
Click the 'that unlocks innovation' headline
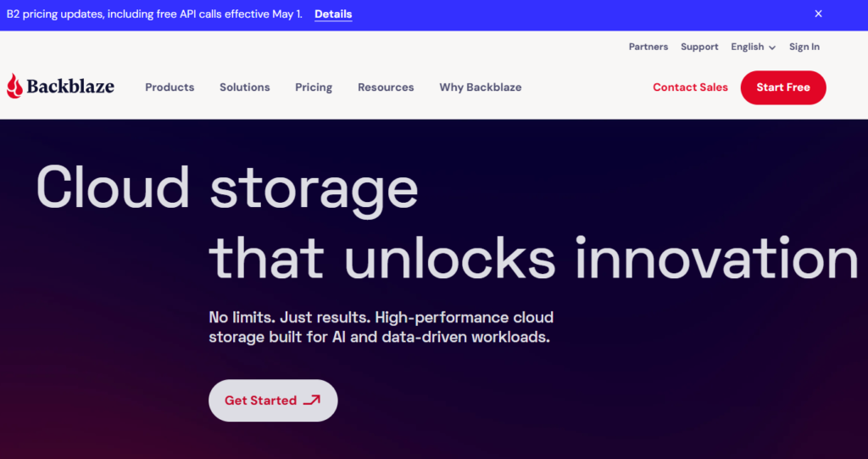[534, 258]
